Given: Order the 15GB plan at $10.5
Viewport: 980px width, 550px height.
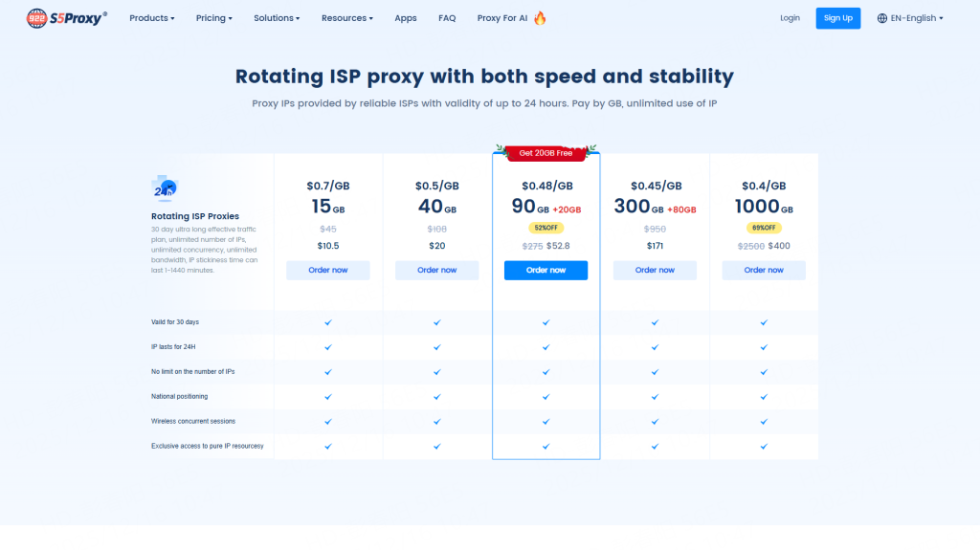Looking at the screenshot, I should pyautogui.click(x=327, y=270).
